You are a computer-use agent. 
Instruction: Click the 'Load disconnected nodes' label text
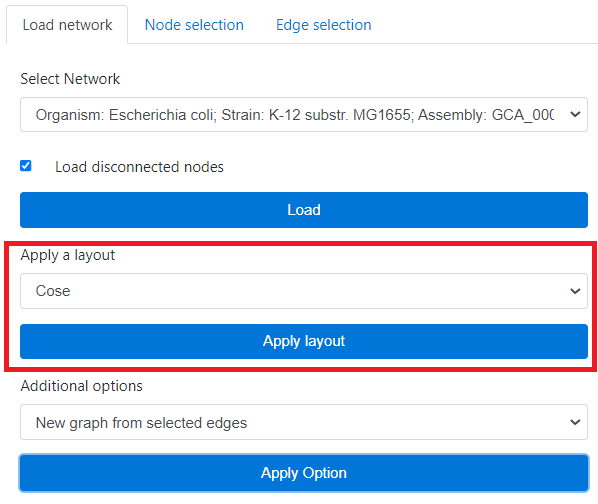coord(139,167)
